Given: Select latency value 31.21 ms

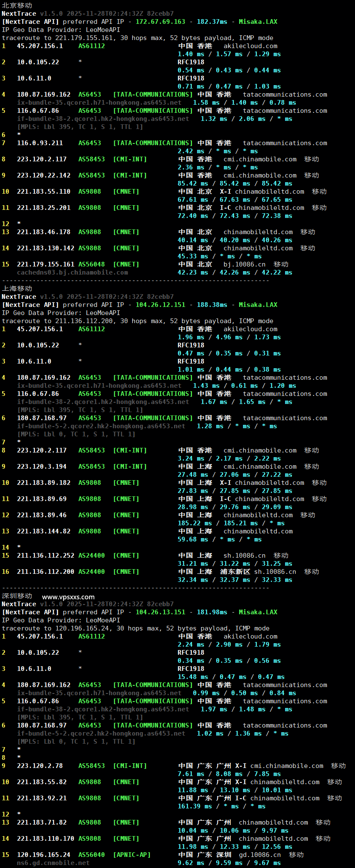Looking at the screenshot, I should tap(193, 564).
